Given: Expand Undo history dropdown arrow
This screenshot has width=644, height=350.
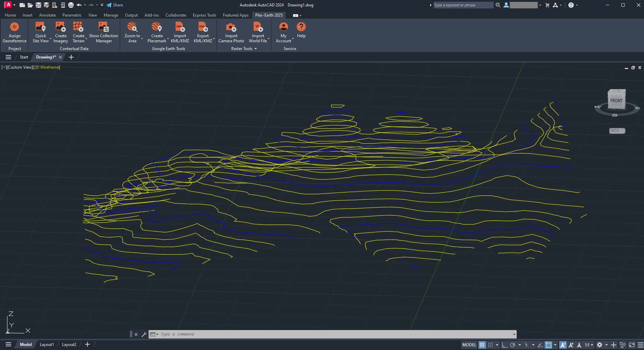Looking at the screenshot, I should tap(85, 5).
